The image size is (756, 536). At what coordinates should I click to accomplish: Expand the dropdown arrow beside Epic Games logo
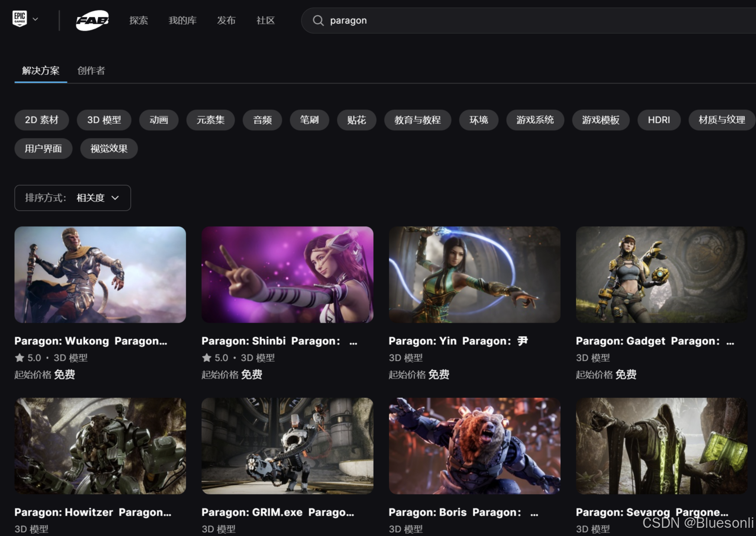[x=36, y=19]
